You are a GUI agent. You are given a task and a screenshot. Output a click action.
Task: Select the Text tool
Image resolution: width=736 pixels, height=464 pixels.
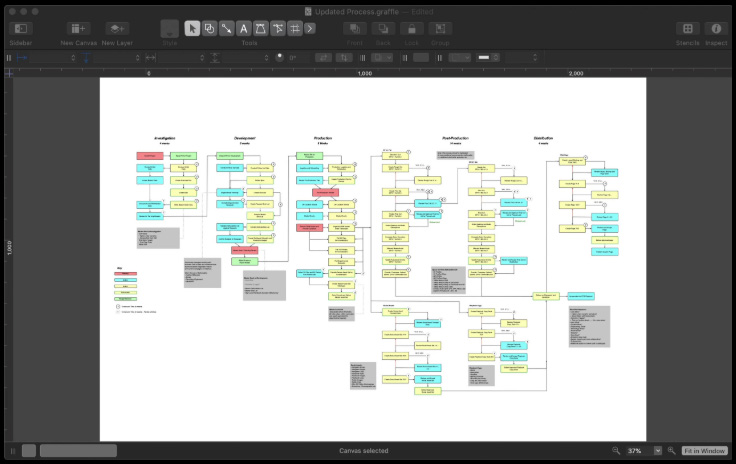243,29
